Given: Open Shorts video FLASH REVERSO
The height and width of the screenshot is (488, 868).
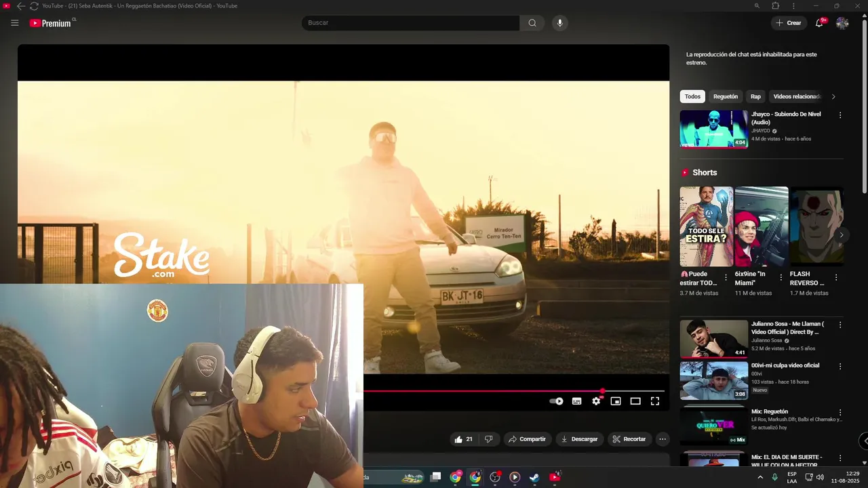Looking at the screenshot, I should pyautogui.click(x=816, y=226).
